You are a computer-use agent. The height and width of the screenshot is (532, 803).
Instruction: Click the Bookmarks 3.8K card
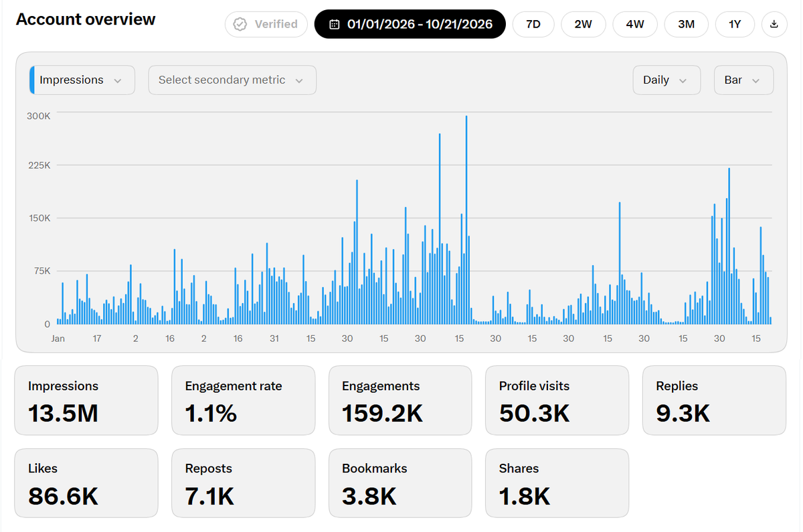pos(400,483)
